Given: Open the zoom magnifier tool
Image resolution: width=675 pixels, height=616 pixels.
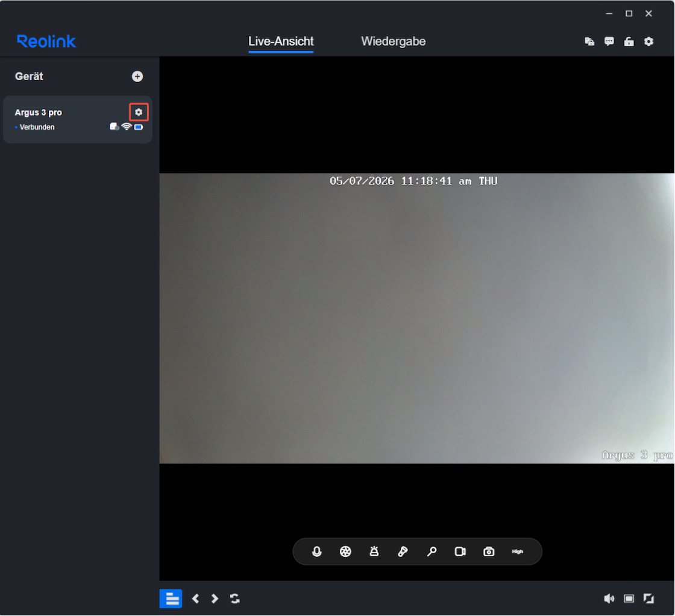Looking at the screenshot, I should 432,552.
